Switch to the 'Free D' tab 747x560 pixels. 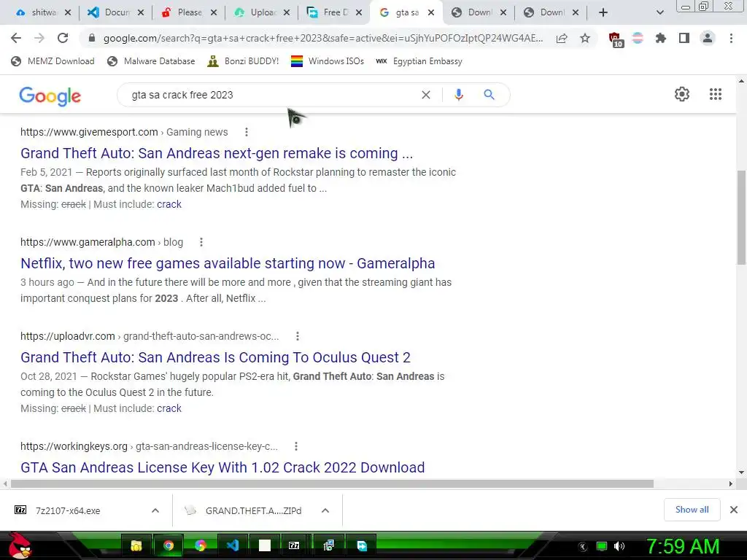pyautogui.click(x=334, y=12)
